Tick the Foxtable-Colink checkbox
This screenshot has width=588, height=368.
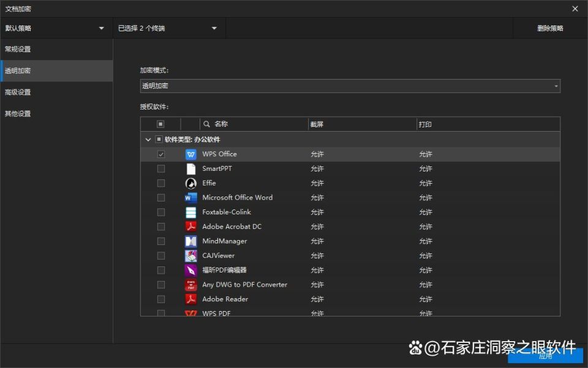point(161,212)
